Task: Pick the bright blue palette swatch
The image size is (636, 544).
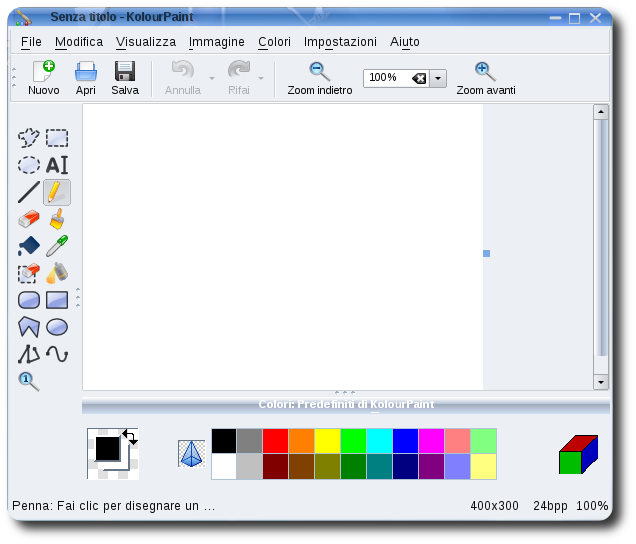Action: point(405,441)
